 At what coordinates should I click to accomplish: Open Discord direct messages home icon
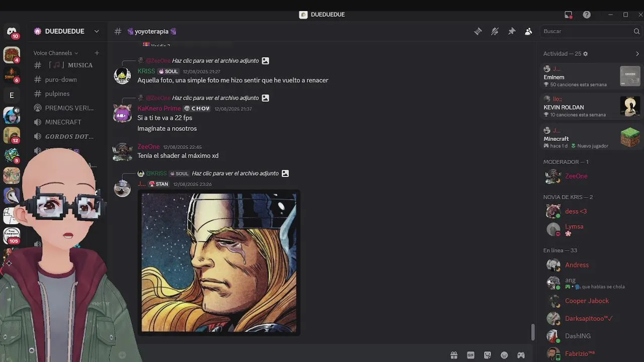coord(12,31)
